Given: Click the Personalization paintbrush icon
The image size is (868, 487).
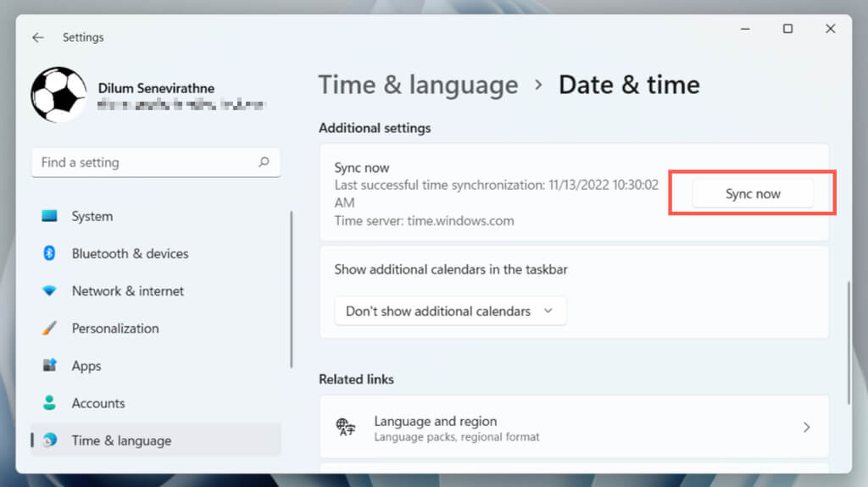Looking at the screenshot, I should point(50,328).
